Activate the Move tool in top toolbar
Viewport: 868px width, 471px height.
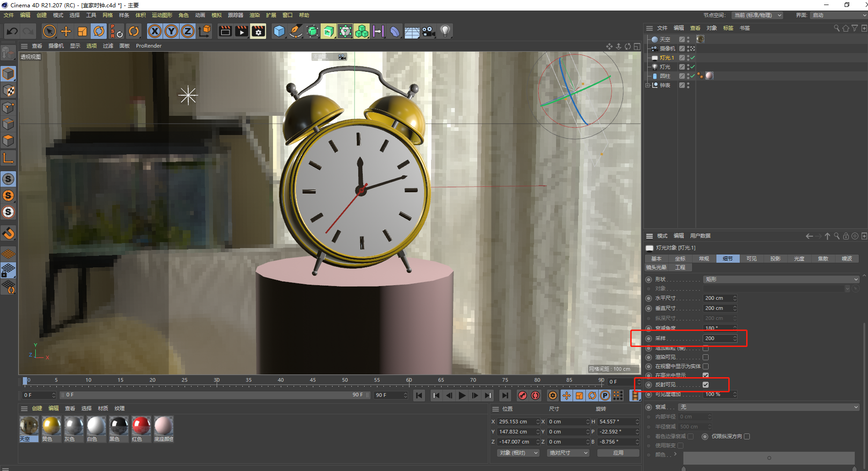[66, 31]
